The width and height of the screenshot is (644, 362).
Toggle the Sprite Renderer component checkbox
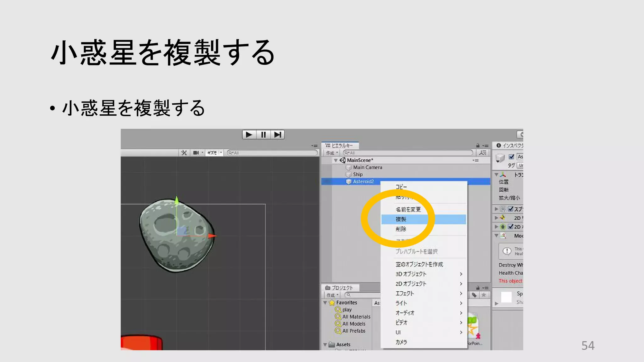(x=511, y=209)
